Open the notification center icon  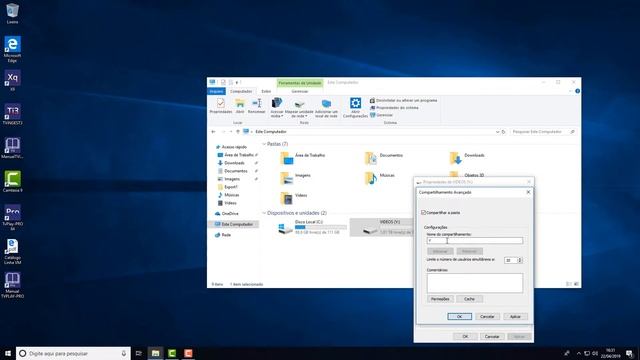tap(630, 353)
